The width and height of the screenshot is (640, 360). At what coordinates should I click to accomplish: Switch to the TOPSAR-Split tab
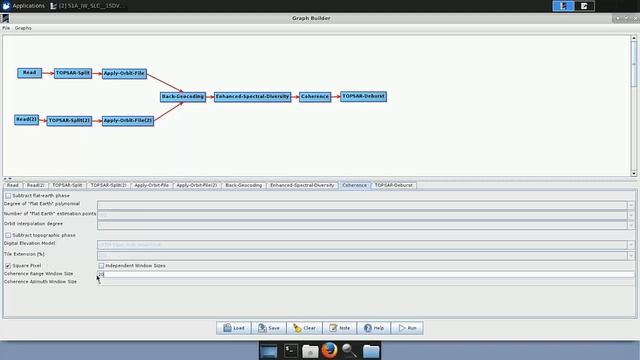(67, 185)
